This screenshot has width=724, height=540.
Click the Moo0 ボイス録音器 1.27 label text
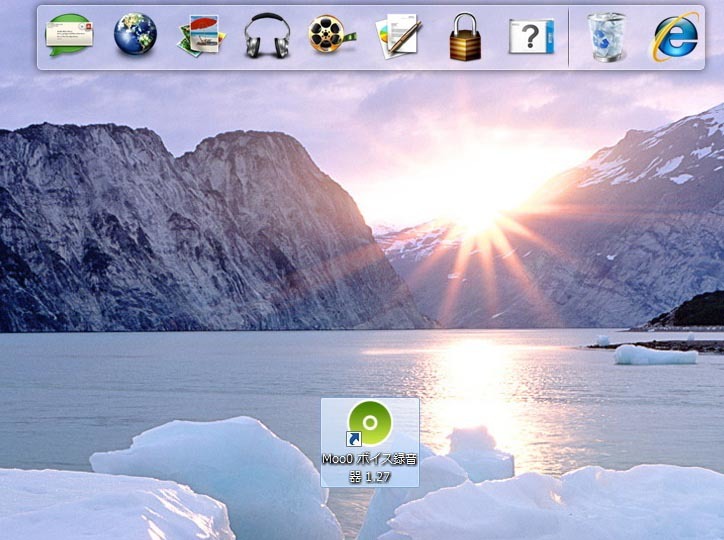click(370, 468)
